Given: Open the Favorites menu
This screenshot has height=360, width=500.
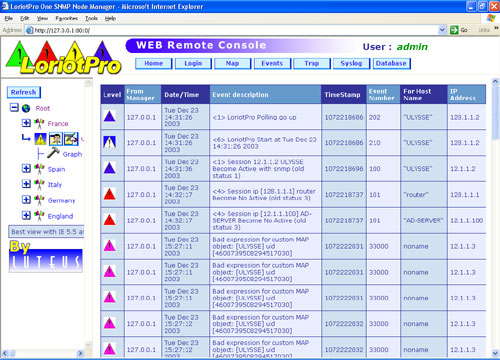Looking at the screenshot, I should tap(67, 18).
